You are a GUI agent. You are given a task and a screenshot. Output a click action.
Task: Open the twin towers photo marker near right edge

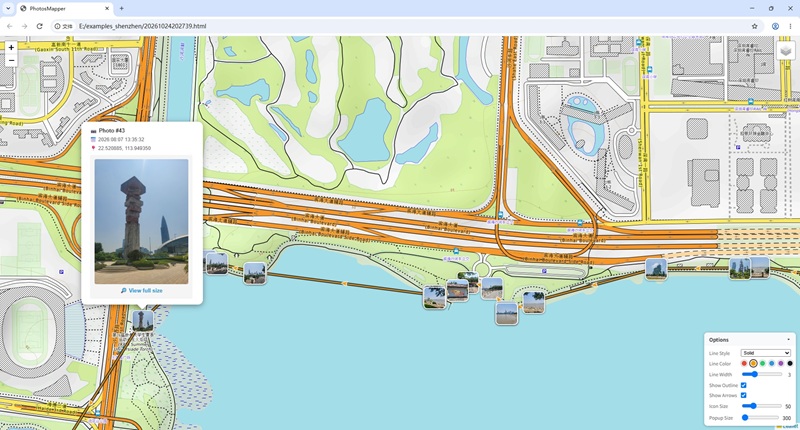(739, 268)
